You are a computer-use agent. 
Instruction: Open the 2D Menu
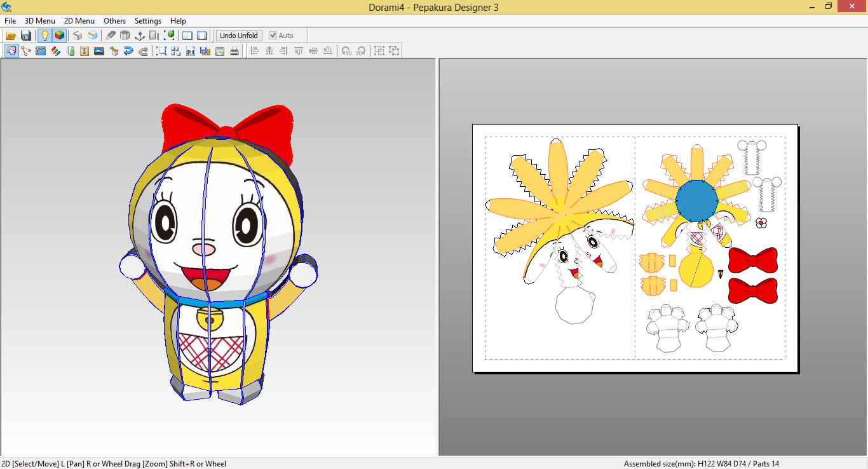point(79,21)
